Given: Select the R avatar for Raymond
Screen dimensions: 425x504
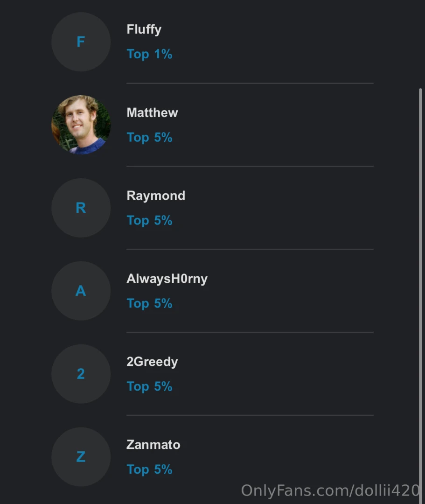Looking at the screenshot, I should click(x=81, y=208).
